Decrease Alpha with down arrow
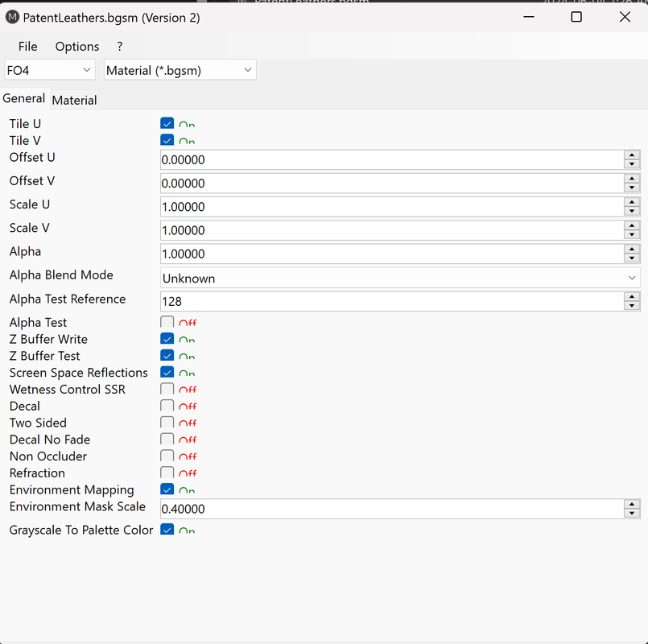This screenshot has width=648, height=644. [x=632, y=258]
